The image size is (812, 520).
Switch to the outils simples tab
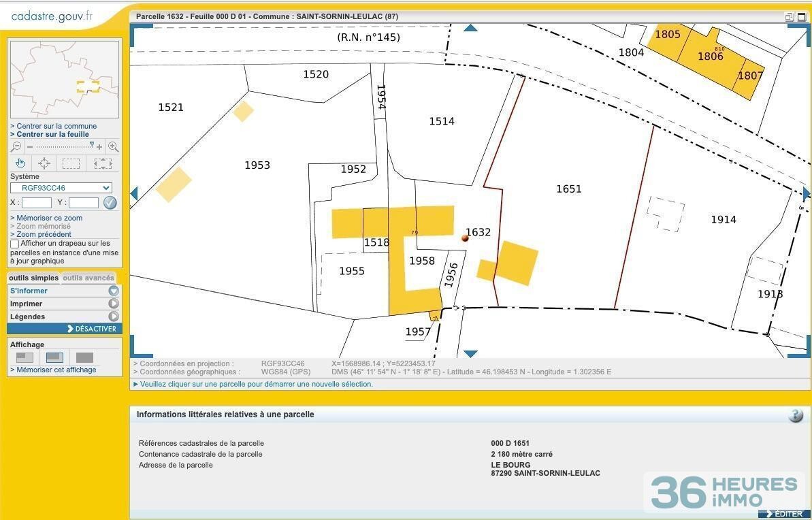coord(33,278)
